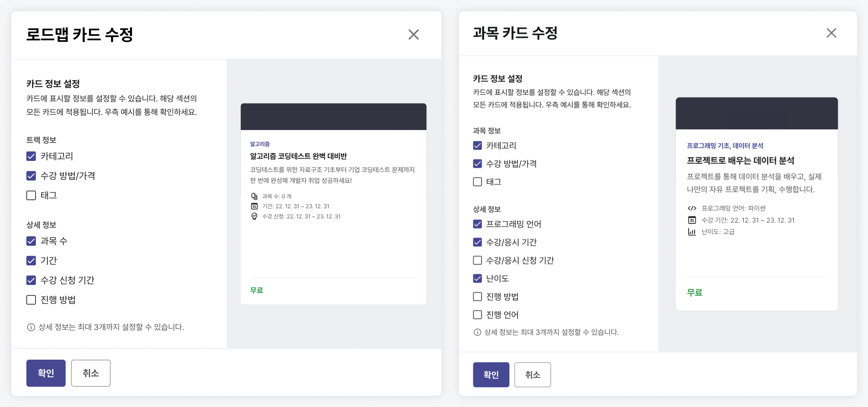Uncheck 카테고리 in 트랙 정보
Screen dimensions: 868x407
[31, 156]
